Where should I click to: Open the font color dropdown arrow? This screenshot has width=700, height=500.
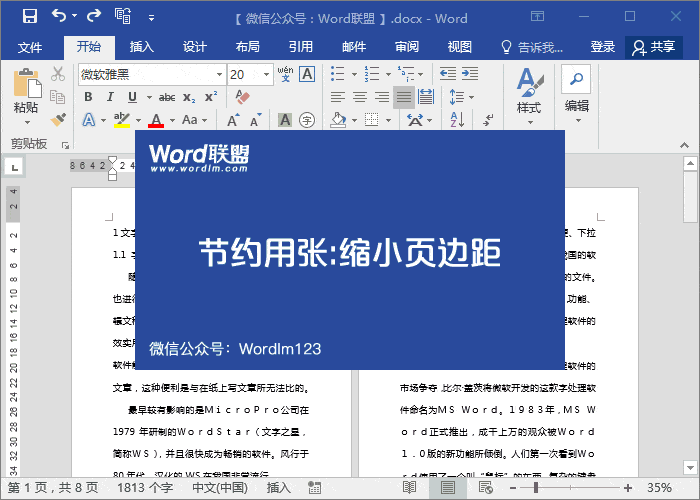(172, 121)
